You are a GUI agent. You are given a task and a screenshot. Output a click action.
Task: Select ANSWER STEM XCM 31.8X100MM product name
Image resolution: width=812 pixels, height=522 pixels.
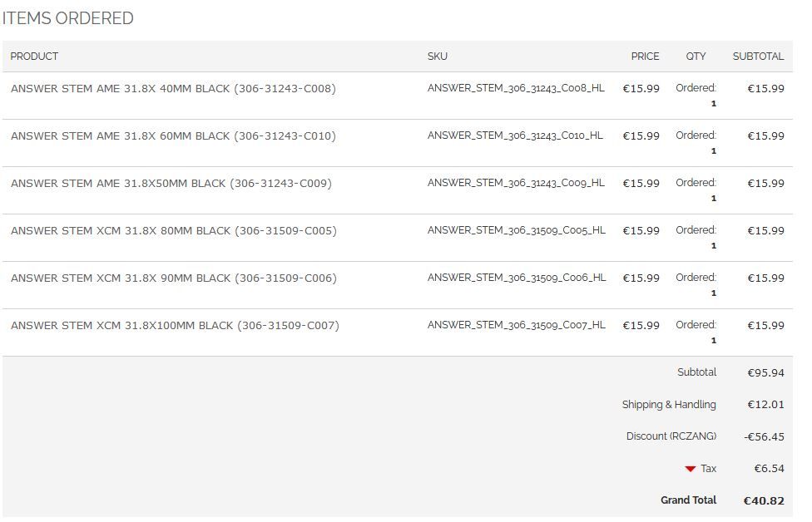175,325
